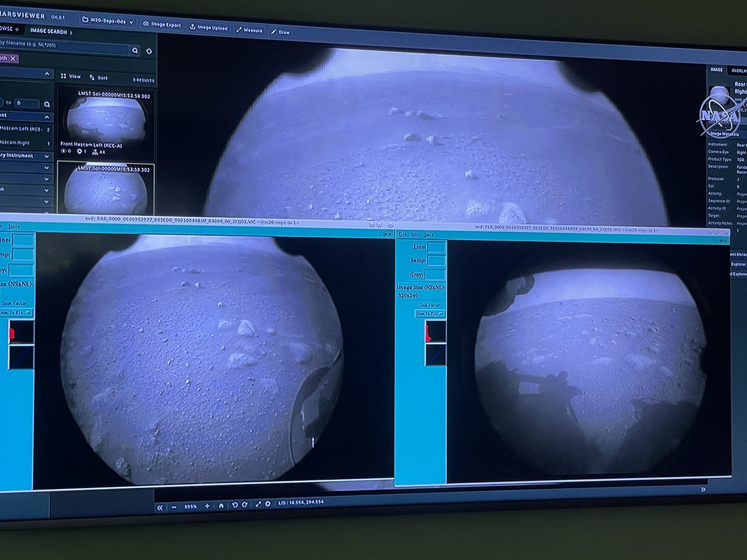Select the Hazcam Left (RCE-A) filter row
The width and height of the screenshot is (747, 560).
point(26,129)
